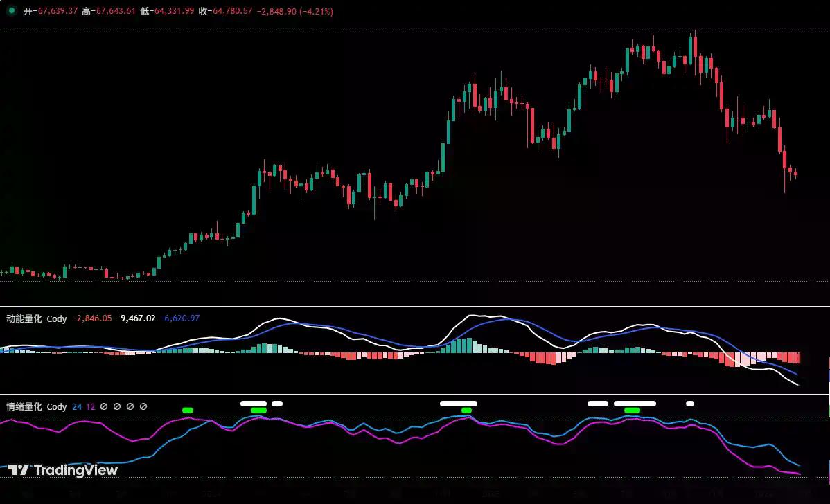This screenshot has width=830, height=504.
Task: Click the fourth crossed-circle icon in sentiment row
Action: point(143,407)
